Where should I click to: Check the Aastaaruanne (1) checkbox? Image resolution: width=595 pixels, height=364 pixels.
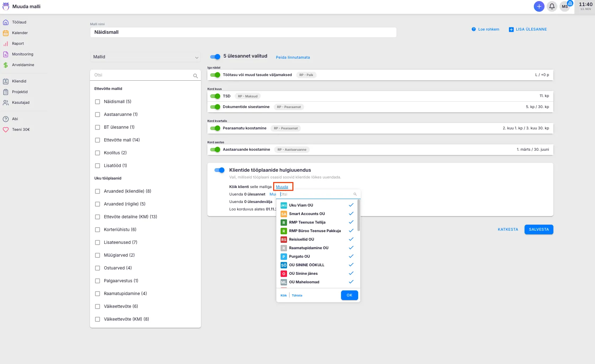(97, 114)
